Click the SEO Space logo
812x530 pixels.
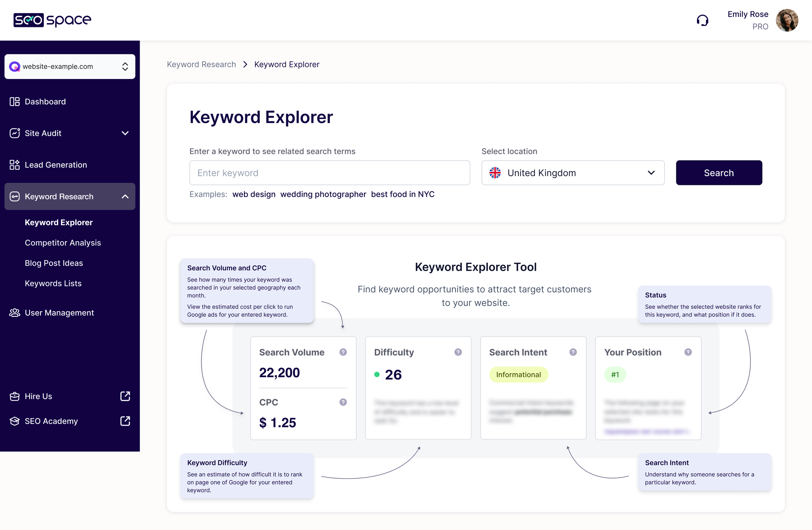[x=52, y=20]
